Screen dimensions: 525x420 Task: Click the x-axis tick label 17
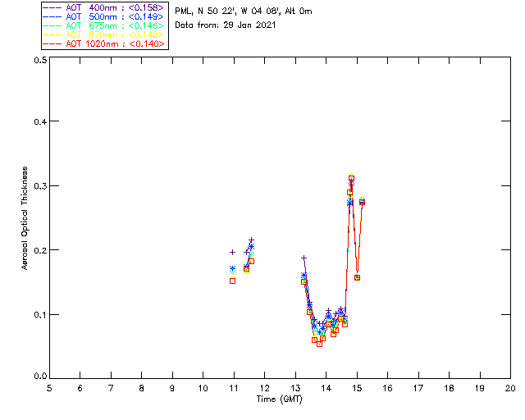(418, 388)
